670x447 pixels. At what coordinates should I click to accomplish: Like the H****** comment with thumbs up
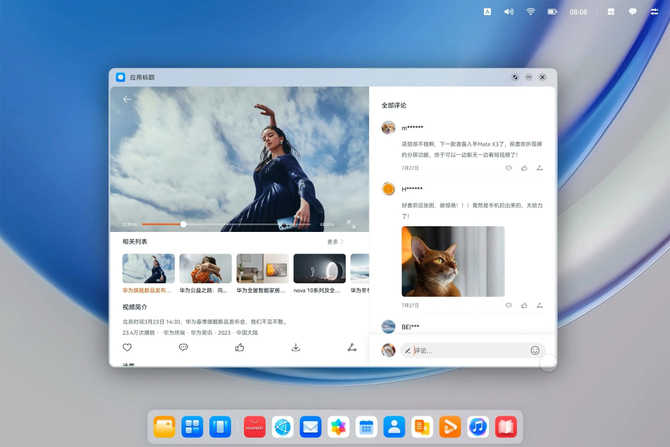coord(524,305)
